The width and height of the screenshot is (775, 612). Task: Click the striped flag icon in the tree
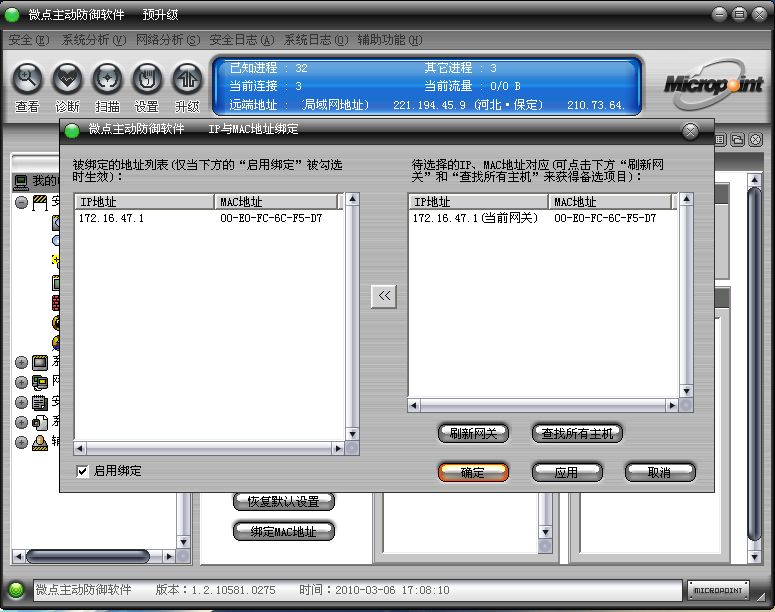pos(40,202)
